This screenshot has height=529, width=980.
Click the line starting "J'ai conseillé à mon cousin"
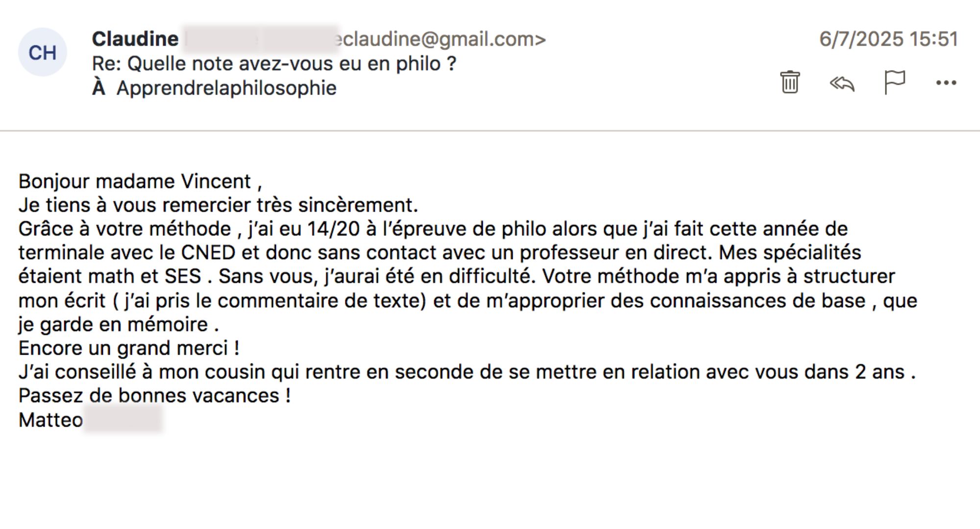(465, 372)
